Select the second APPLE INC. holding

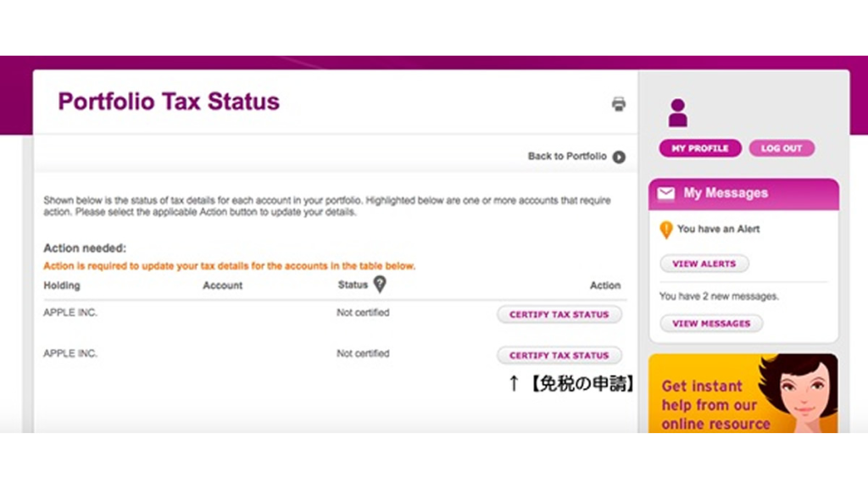tap(70, 353)
